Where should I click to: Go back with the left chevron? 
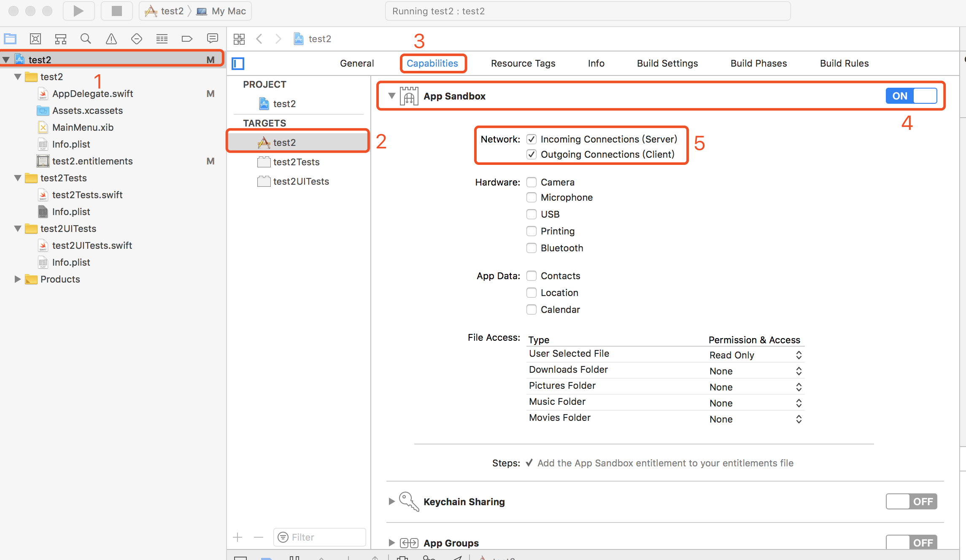[x=259, y=39]
